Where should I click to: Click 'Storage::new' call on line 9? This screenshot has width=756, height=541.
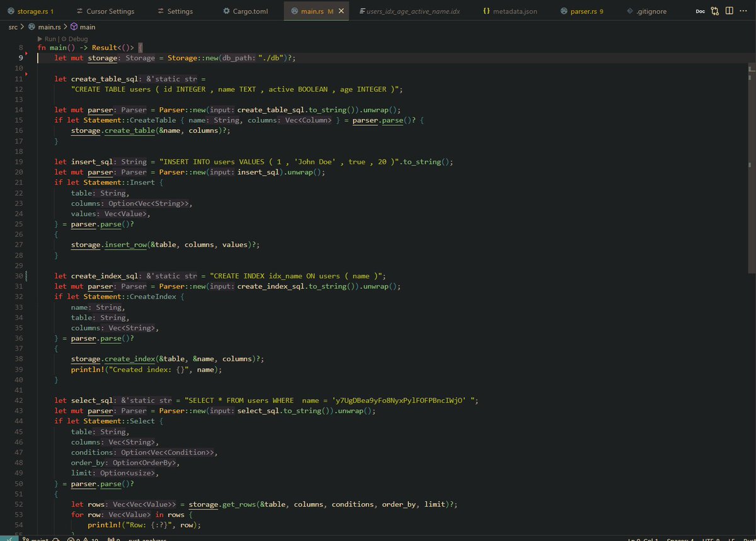(x=193, y=58)
